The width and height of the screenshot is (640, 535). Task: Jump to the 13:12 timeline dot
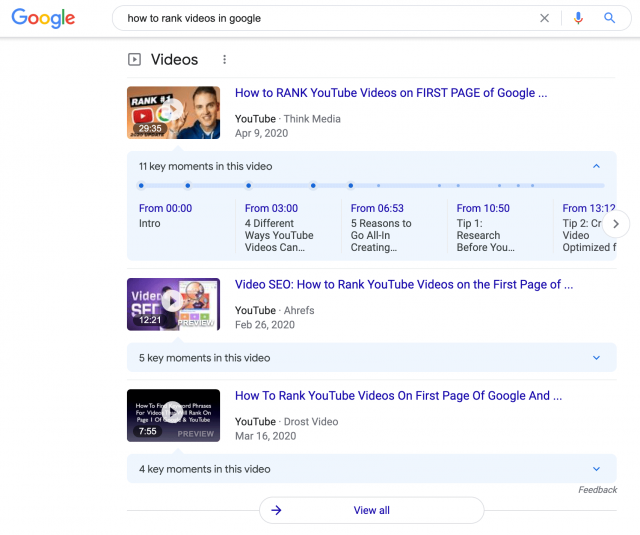(x=351, y=186)
